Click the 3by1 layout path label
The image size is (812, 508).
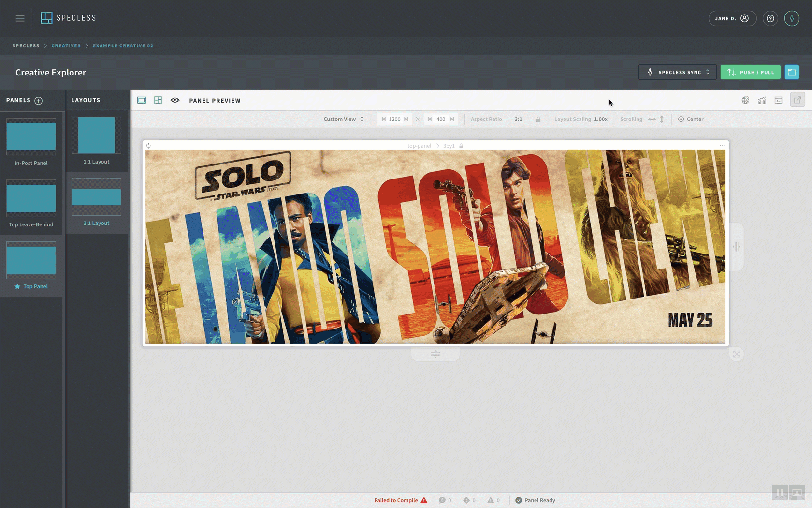(449, 146)
